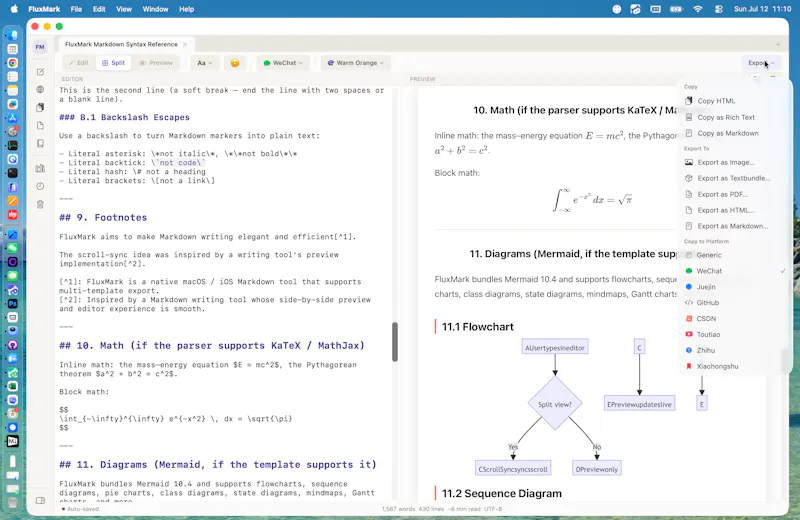Click the book icon in the sidebar
This screenshot has height=520, width=800.
40,143
